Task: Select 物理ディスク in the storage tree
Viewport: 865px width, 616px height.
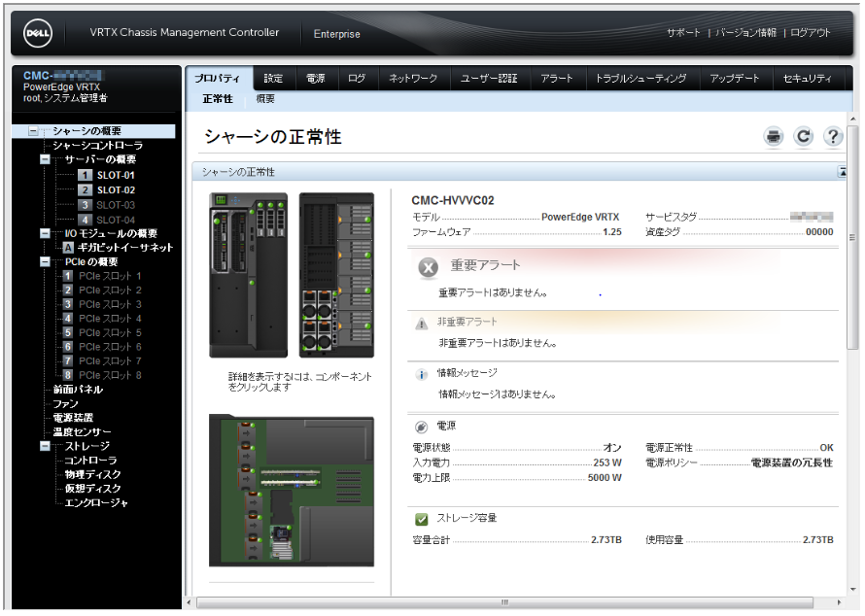Action: [x=93, y=475]
